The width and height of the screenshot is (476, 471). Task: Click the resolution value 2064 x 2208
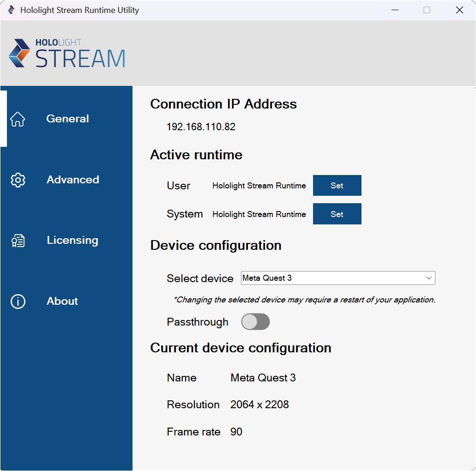[259, 405]
